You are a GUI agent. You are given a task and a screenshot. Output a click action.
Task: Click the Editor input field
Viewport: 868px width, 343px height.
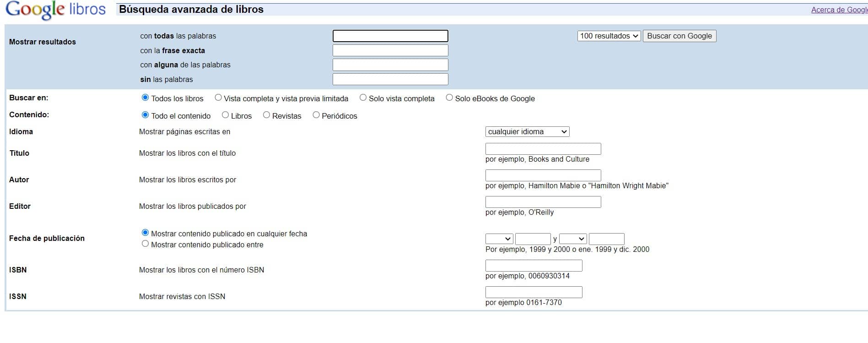click(543, 202)
